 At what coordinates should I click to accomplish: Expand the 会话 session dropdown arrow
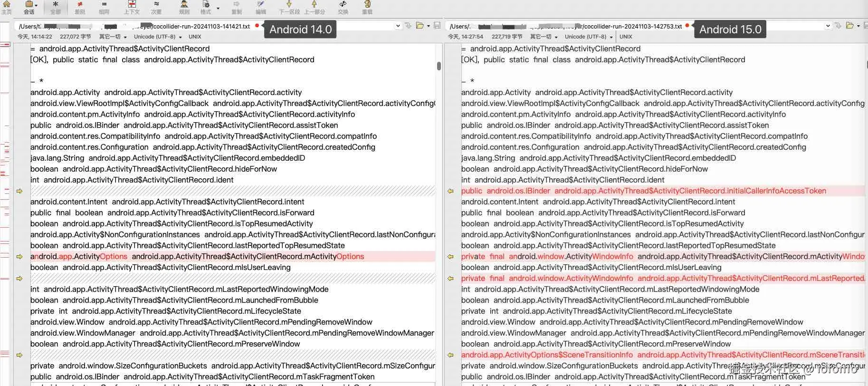(x=36, y=5)
